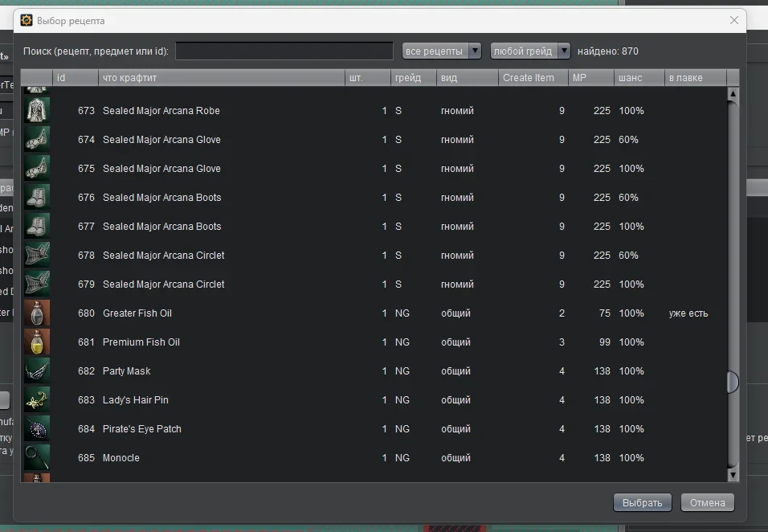Sort by the 'шанс' column header
The width and height of the screenshot is (768, 532).
pos(639,78)
